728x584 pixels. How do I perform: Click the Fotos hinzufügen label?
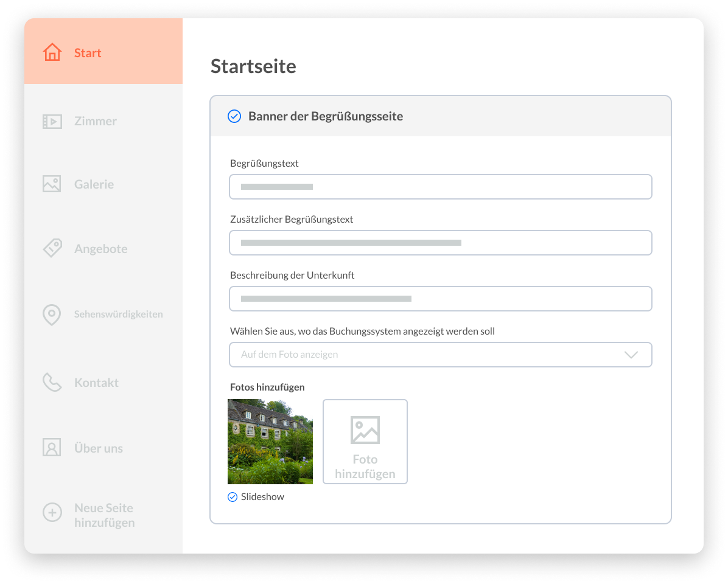pyautogui.click(x=267, y=387)
